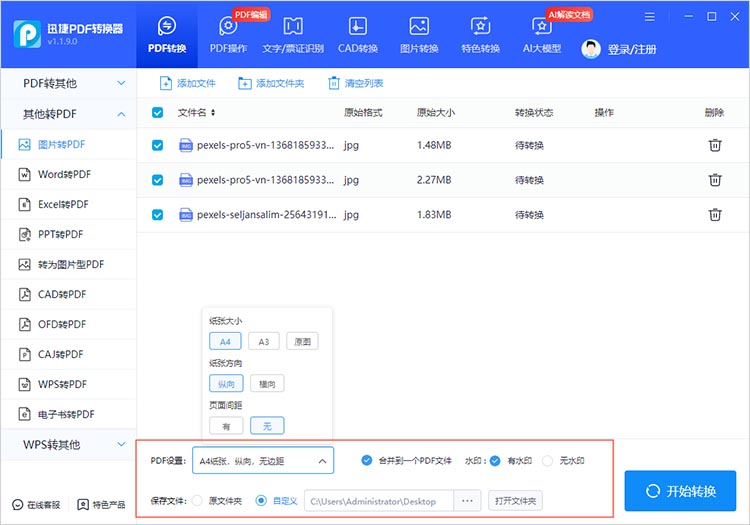Select OFD转PDF in sidebar
This screenshot has height=525, width=750.
point(69,324)
